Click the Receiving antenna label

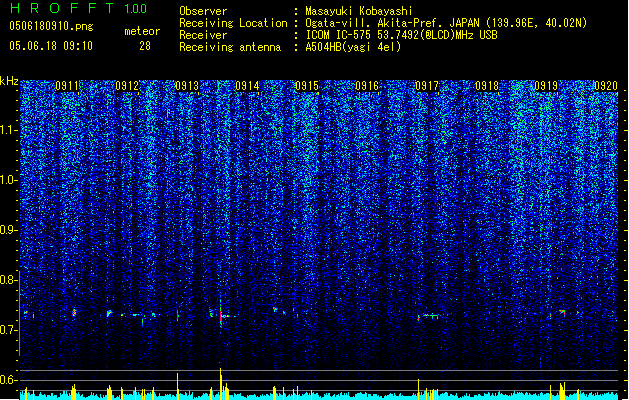pyautogui.click(x=230, y=47)
